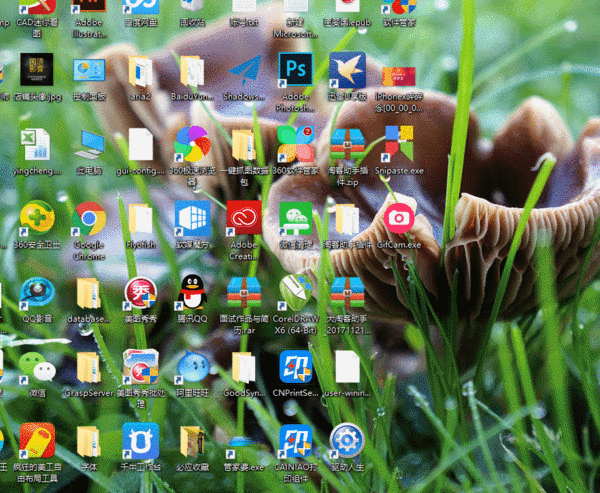Launch Google Chrome from the desktop

click(x=89, y=219)
